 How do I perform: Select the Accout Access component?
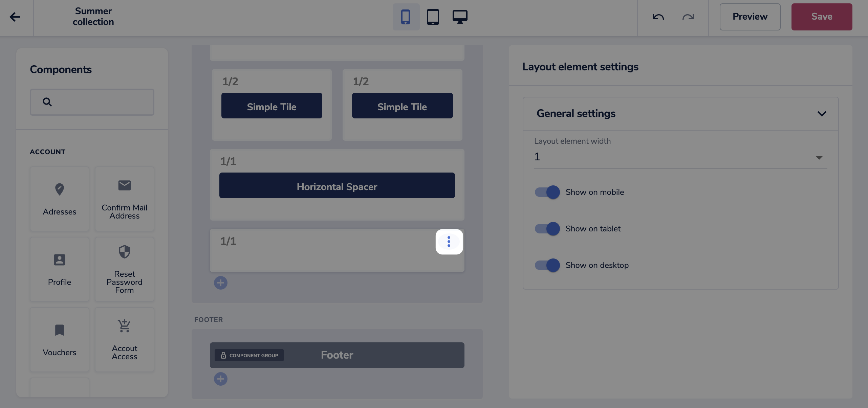tap(125, 340)
